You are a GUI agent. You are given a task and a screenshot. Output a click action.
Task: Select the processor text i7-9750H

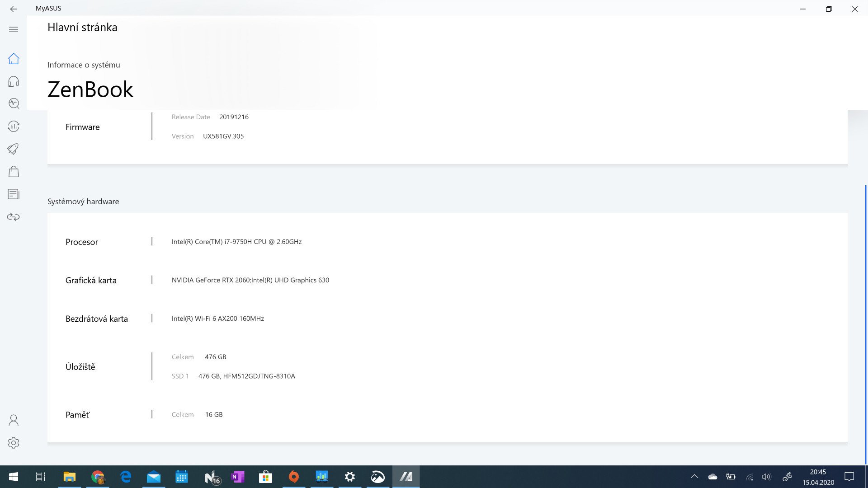(236, 242)
